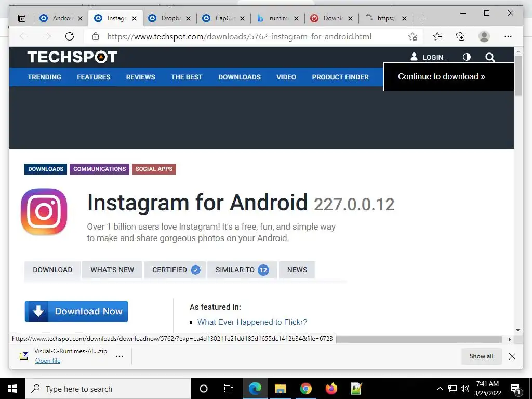Add page to favorites star icon
This screenshot has height=399, width=532.
[x=413, y=37]
